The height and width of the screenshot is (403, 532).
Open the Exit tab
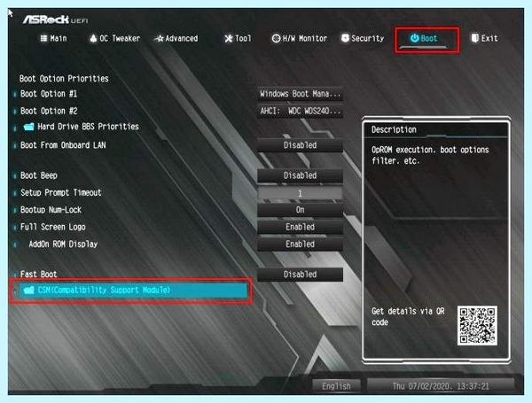[484, 38]
